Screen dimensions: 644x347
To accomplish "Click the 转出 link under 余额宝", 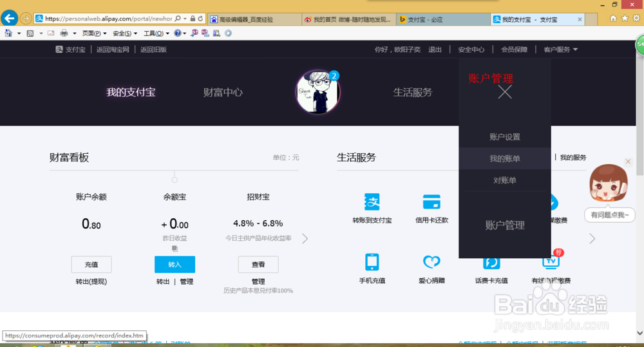I will coord(163,282).
